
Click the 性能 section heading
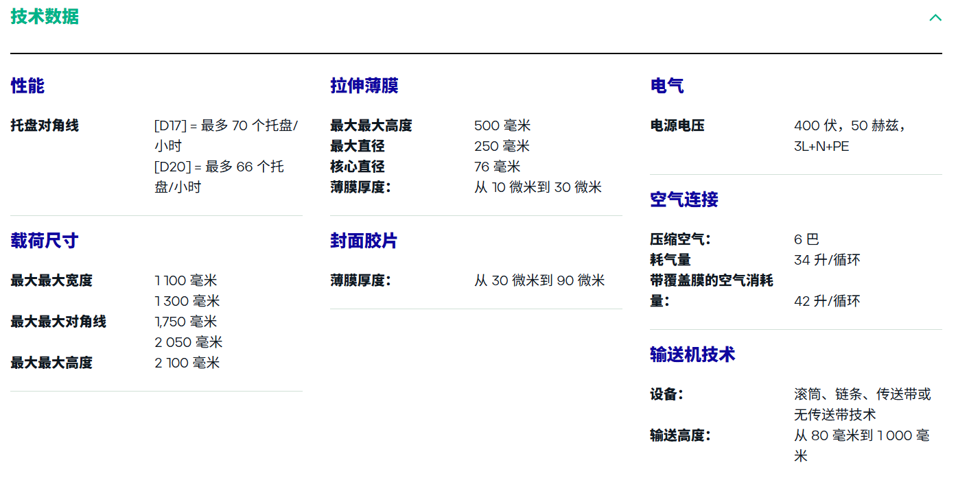tap(27, 86)
